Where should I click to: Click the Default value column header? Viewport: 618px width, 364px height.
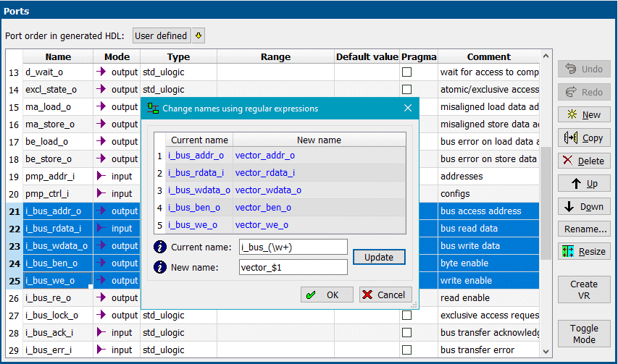367,56
